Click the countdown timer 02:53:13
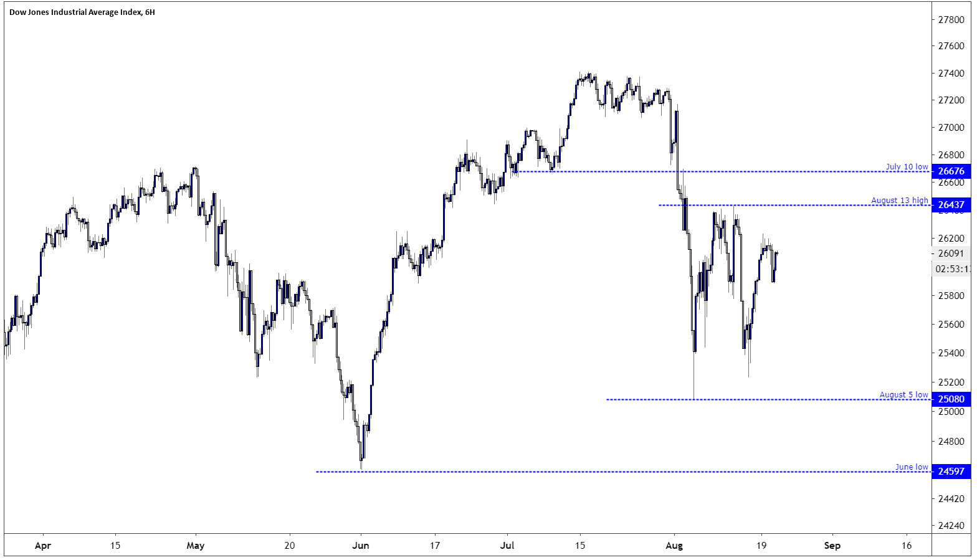Image resolution: width=977 pixels, height=560 pixels. [953, 269]
